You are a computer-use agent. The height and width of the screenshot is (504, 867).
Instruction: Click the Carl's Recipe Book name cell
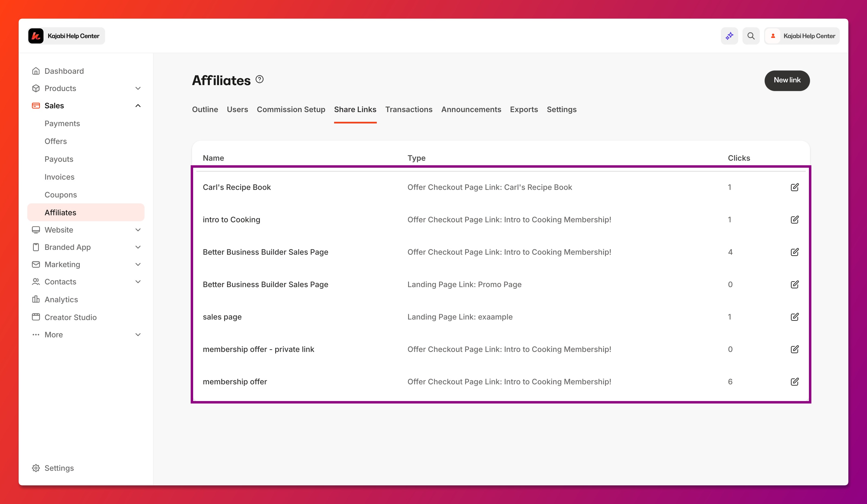237,187
